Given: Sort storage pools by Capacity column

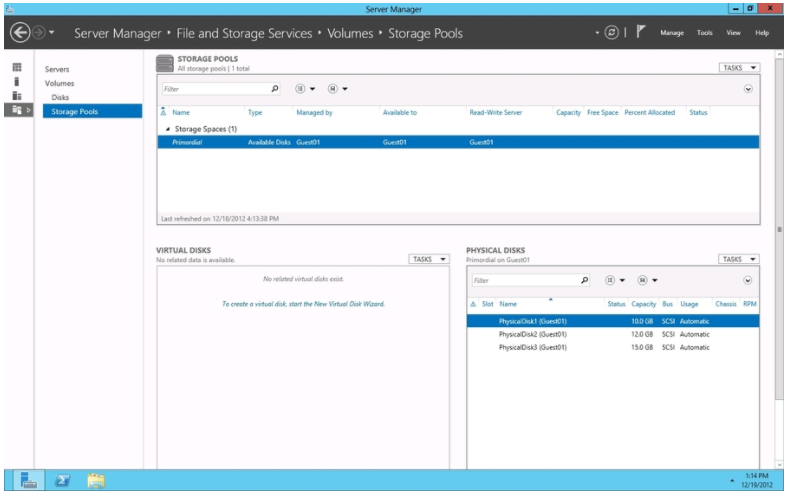Looking at the screenshot, I should click(x=568, y=113).
